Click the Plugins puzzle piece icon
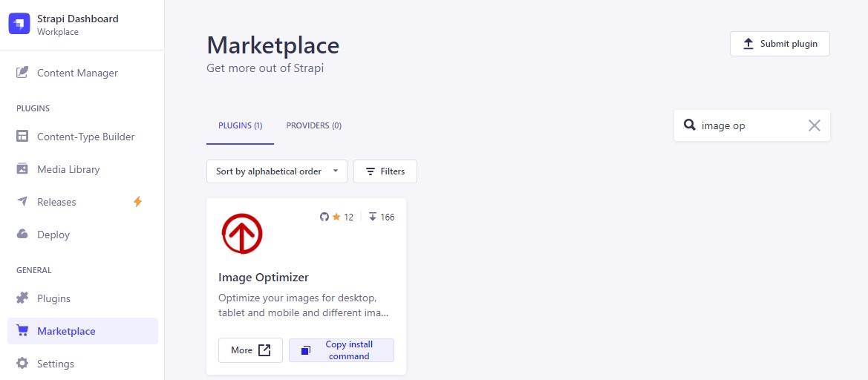This screenshot has width=868, height=380. [x=22, y=298]
